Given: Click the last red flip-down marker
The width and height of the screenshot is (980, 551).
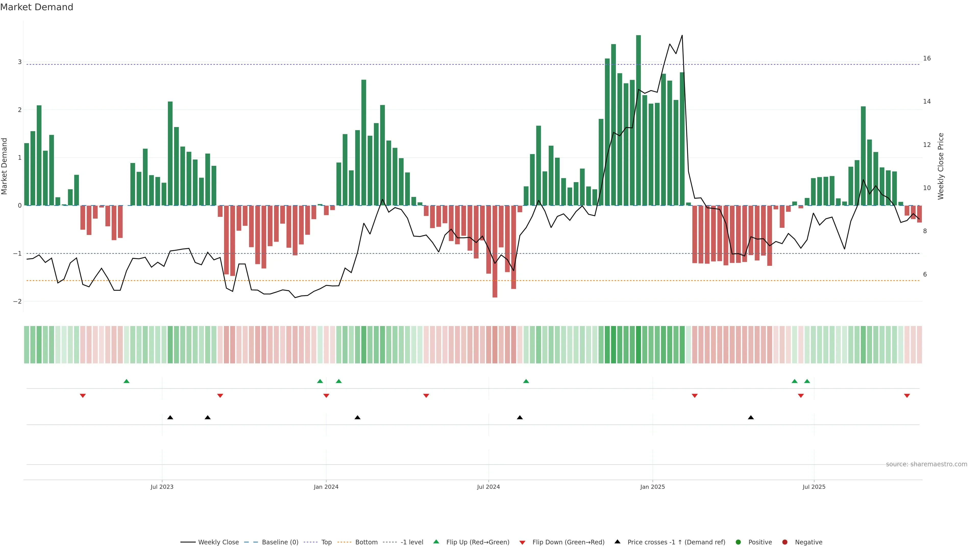Looking at the screenshot, I should pos(907,396).
